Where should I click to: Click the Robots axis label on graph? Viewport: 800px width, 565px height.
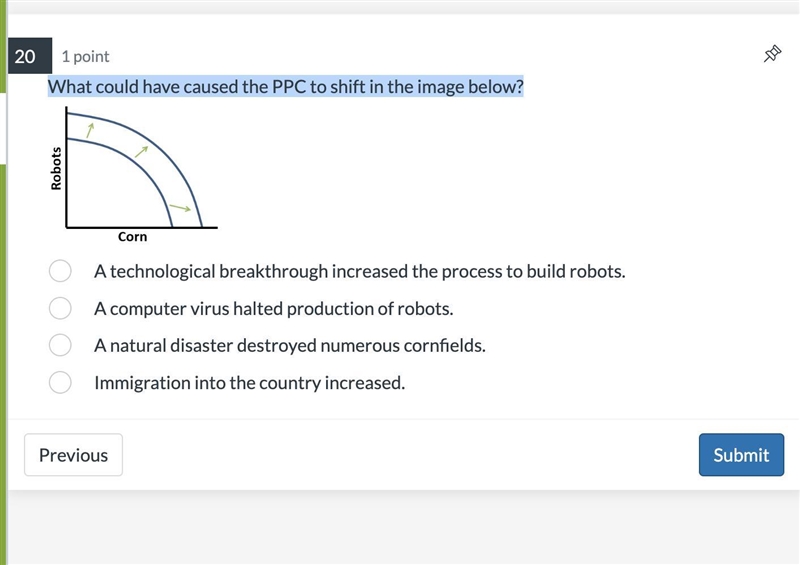click(x=56, y=168)
